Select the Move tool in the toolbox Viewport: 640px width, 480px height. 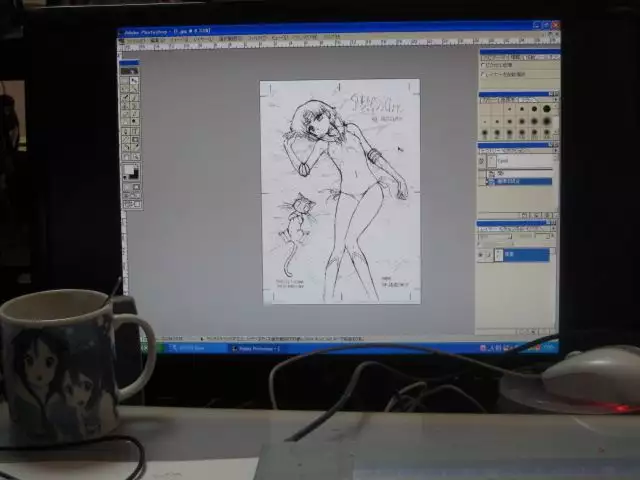coord(135,82)
